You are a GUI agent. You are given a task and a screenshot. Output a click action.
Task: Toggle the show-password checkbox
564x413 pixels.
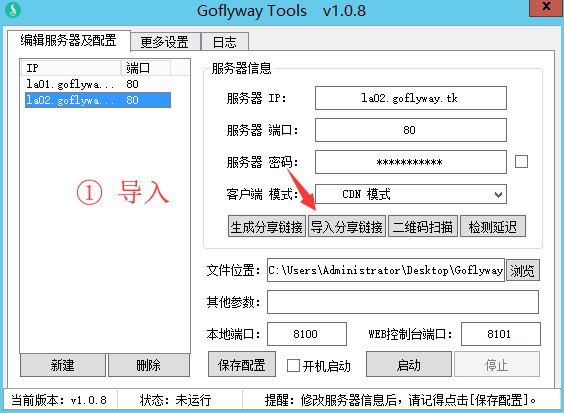[521, 162]
